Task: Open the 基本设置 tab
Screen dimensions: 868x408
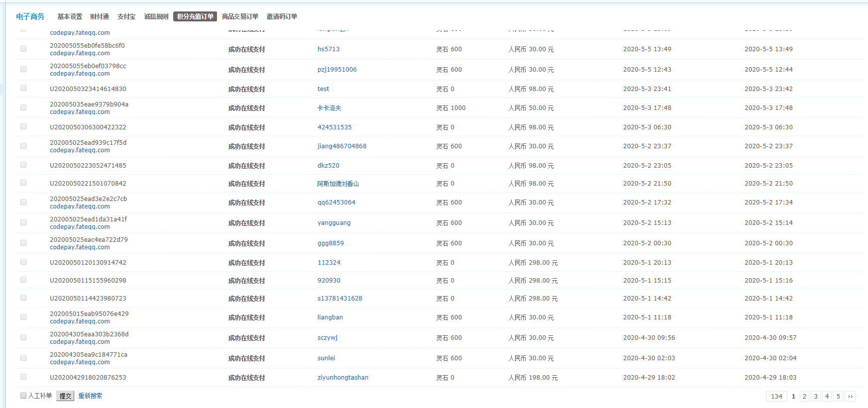Action: pos(70,16)
